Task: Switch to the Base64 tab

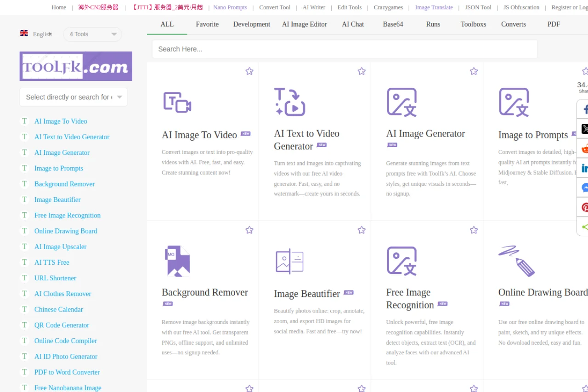Action: (393, 24)
